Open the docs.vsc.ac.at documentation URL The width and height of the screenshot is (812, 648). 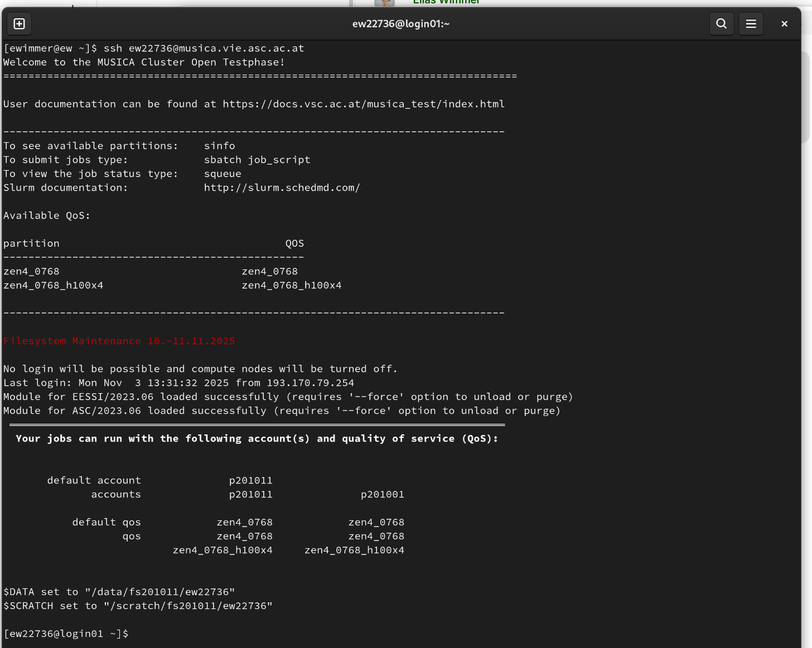point(364,104)
